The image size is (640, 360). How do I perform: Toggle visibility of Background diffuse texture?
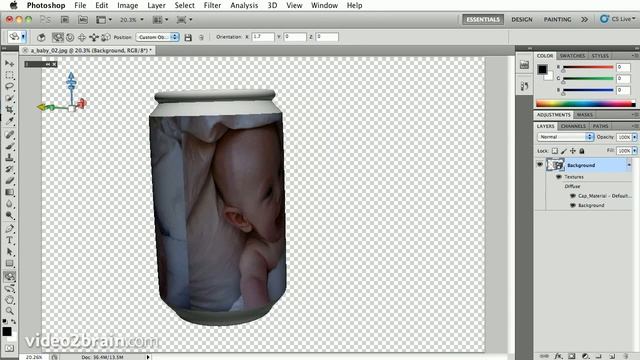pyautogui.click(x=572, y=205)
